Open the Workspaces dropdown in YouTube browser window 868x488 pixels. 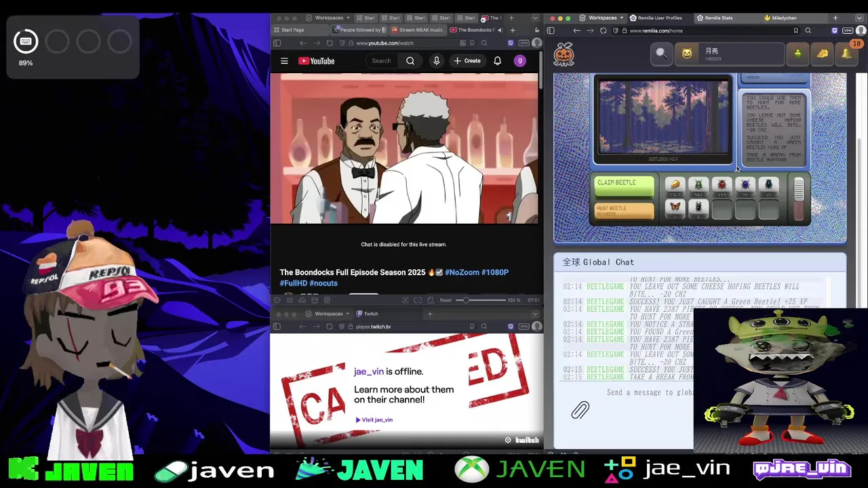coord(328,18)
